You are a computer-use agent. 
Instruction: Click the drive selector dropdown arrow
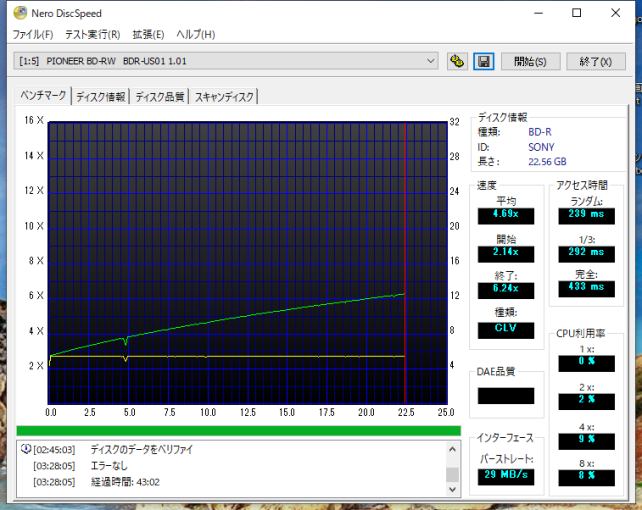point(430,61)
